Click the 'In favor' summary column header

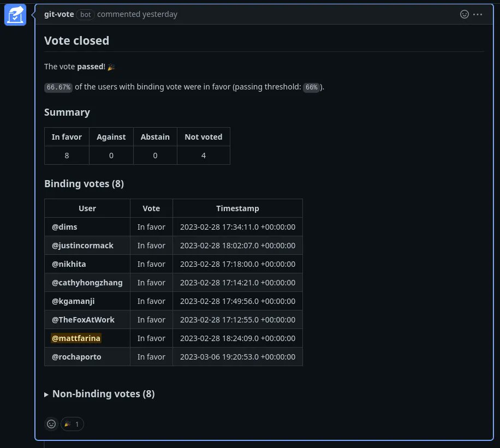pos(67,137)
